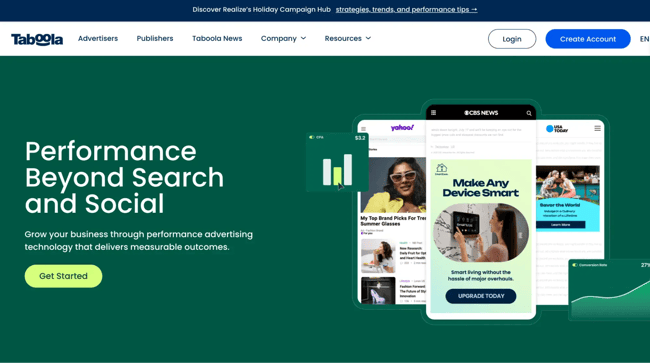Open the strategies, trends, and performance tips link
650x363 pixels.
click(406, 10)
